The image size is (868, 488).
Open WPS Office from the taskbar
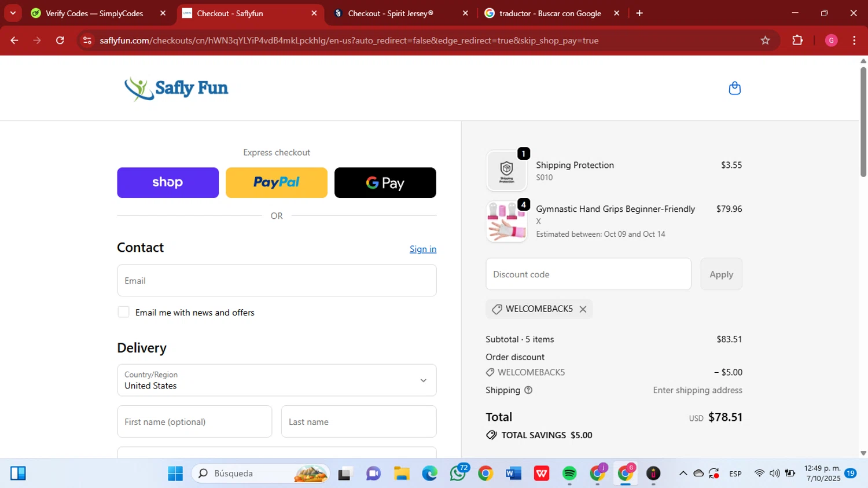pos(542,474)
